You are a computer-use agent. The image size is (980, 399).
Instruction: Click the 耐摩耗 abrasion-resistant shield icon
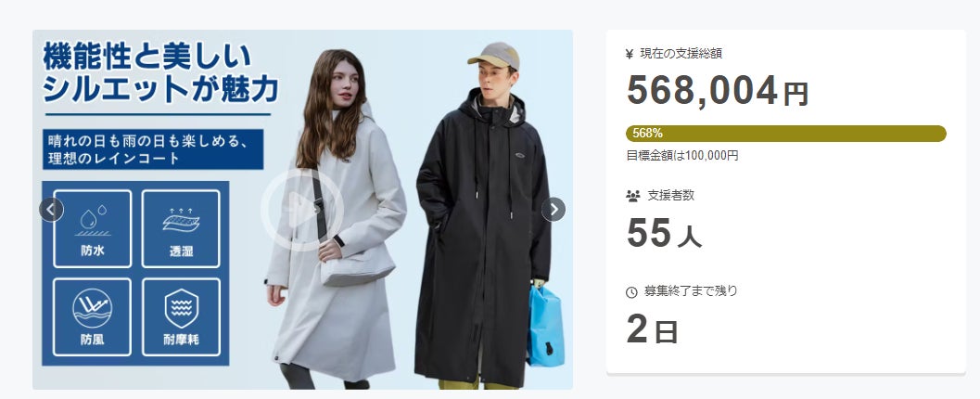click(x=181, y=317)
